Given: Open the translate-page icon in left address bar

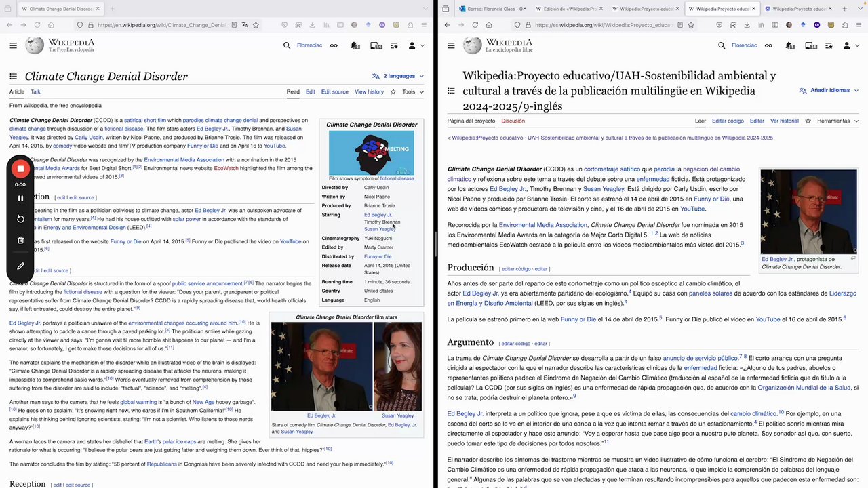Looking at the screenshot, I should pos(245,25).
